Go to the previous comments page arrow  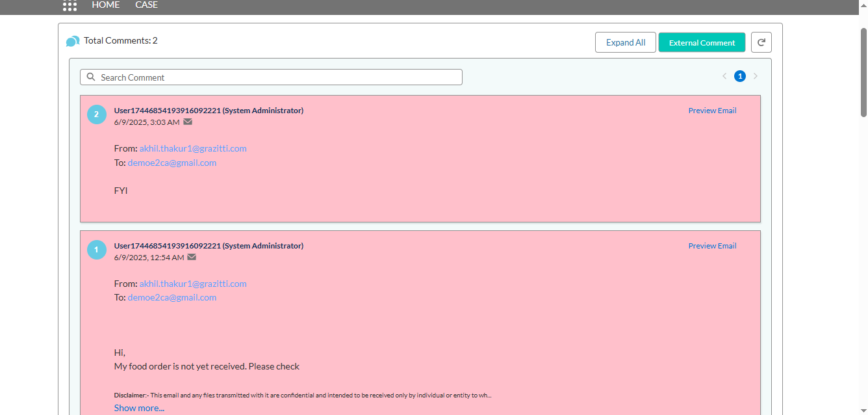[724, 76]
